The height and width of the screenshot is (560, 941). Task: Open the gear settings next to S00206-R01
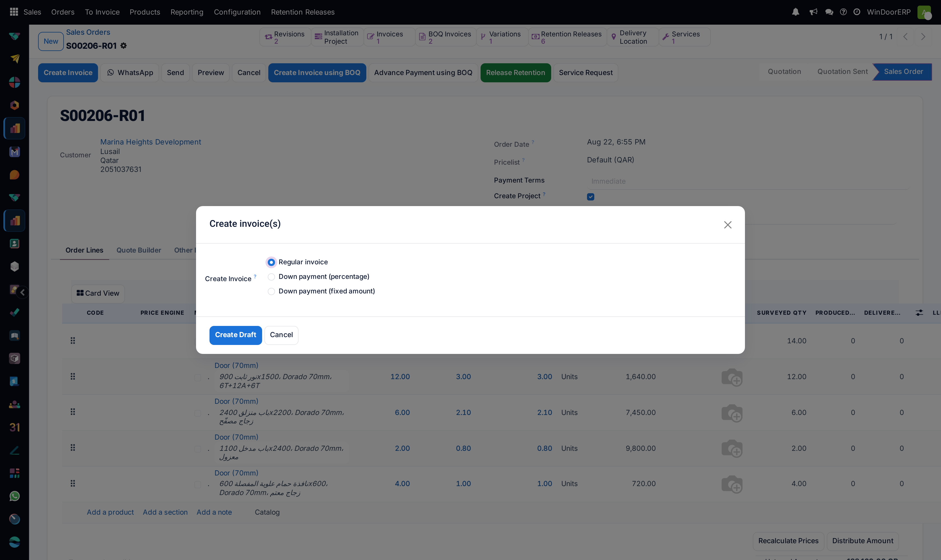[x=124, y=46]
